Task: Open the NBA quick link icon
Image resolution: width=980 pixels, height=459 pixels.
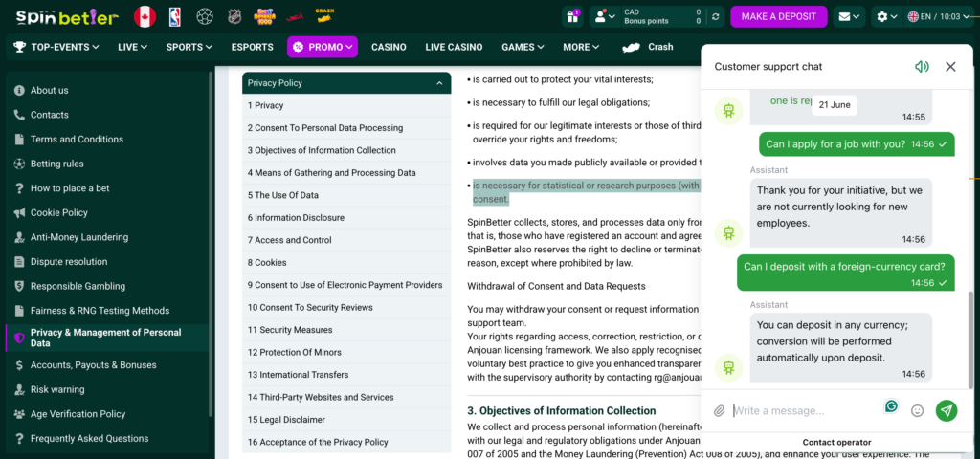Action: 175,17
